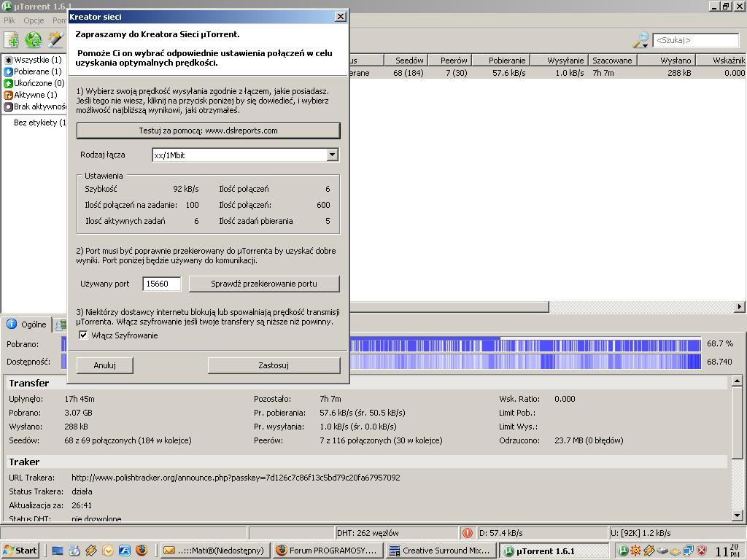Click the create new torrent wand icon
The height and width of the screenshot is (560, 747).
click(55, 40)
